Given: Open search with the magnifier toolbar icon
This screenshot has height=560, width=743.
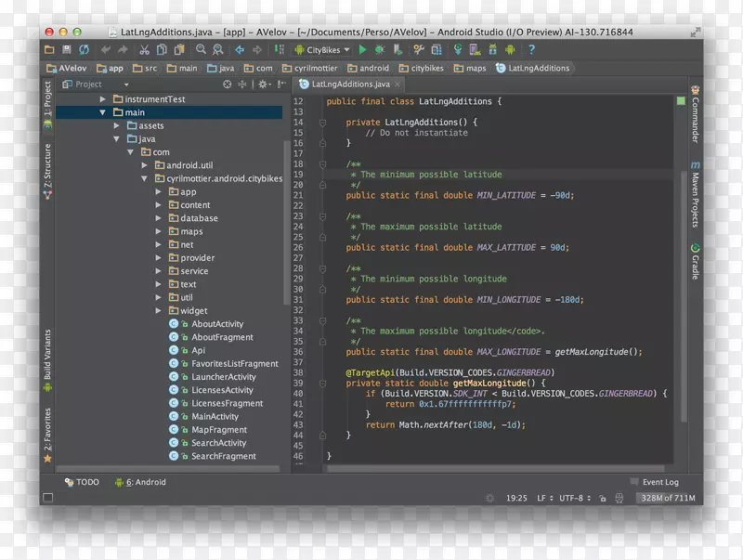Looking at the screenshot, I should tap(202, 49).
